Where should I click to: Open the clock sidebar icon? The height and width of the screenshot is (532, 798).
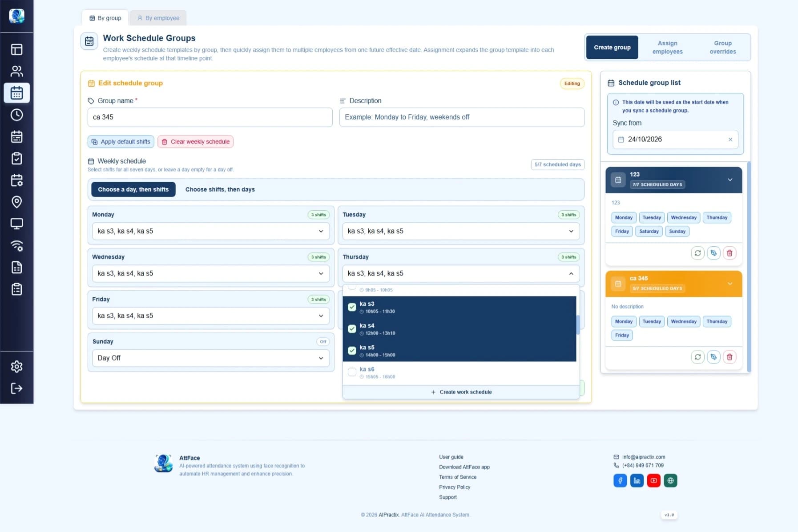pyautogui.click(x=16, y=115)
